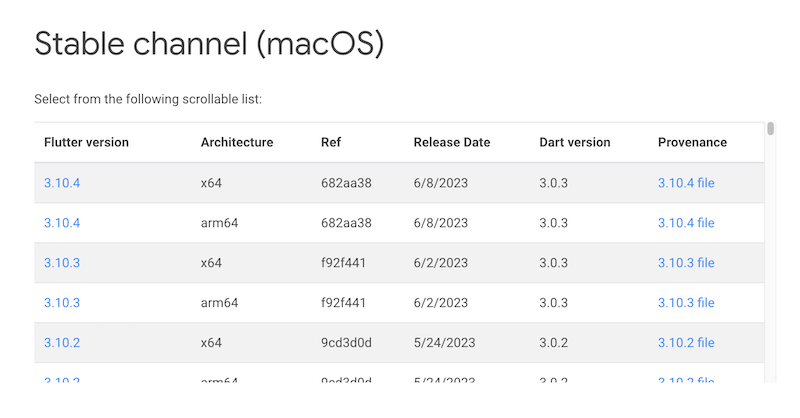Click the Stable channel (macOS) heading
The image size is (800, 418).
point(209,44)
